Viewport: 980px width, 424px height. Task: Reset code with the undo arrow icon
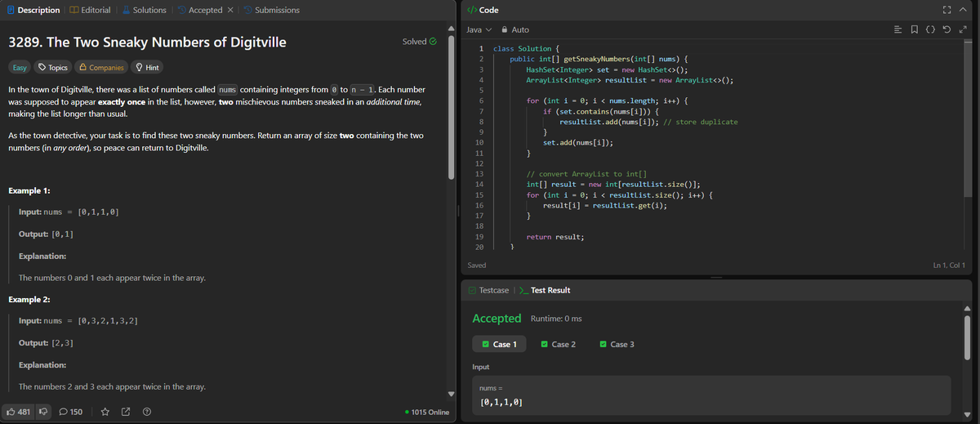click(946, 29)
